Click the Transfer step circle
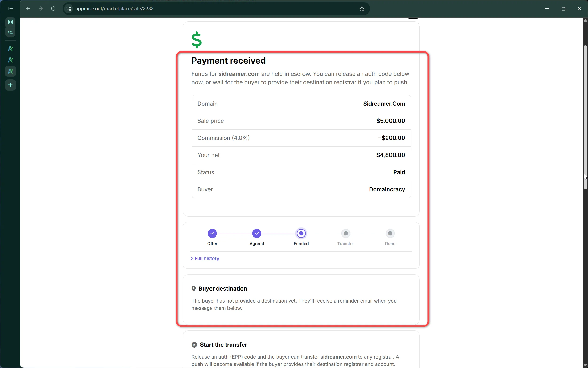 coord(346,234)
